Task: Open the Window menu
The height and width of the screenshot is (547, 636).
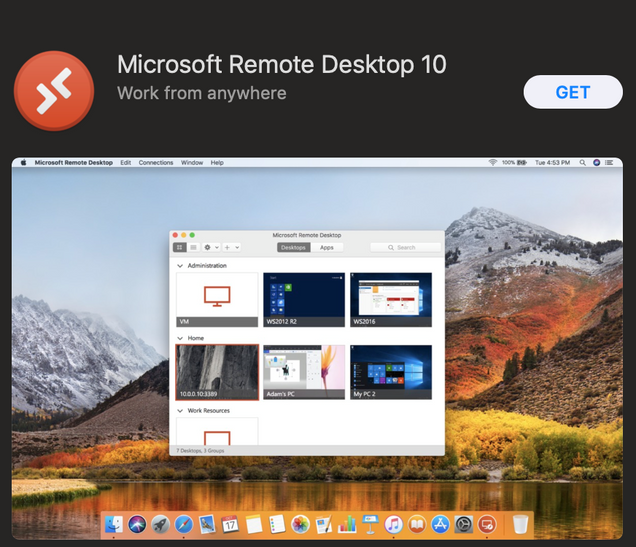Action: pyautogui.click(x=192, y=163)
